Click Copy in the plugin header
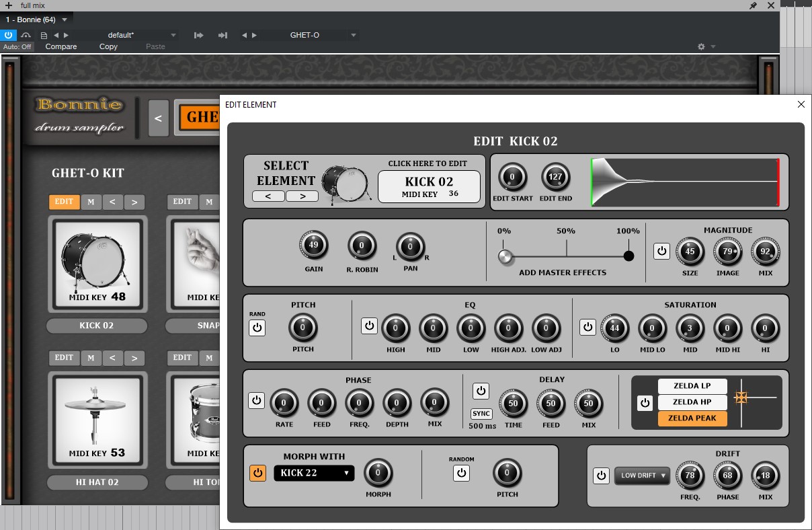This screenshot has height=530, width=812. [x=108, y=47]
